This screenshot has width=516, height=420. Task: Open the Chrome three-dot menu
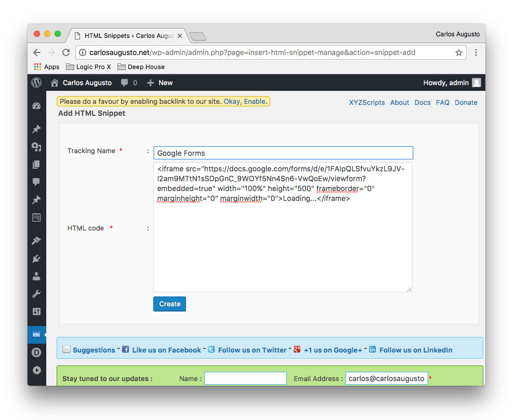476,52
